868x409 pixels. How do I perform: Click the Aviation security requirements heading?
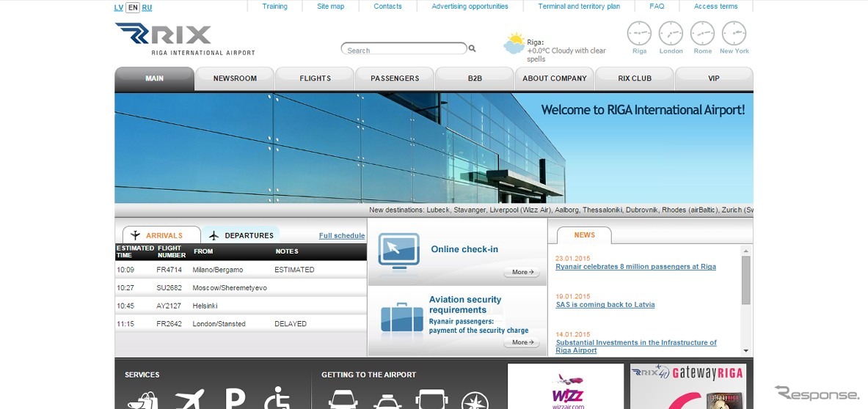(x=465, y=304)
